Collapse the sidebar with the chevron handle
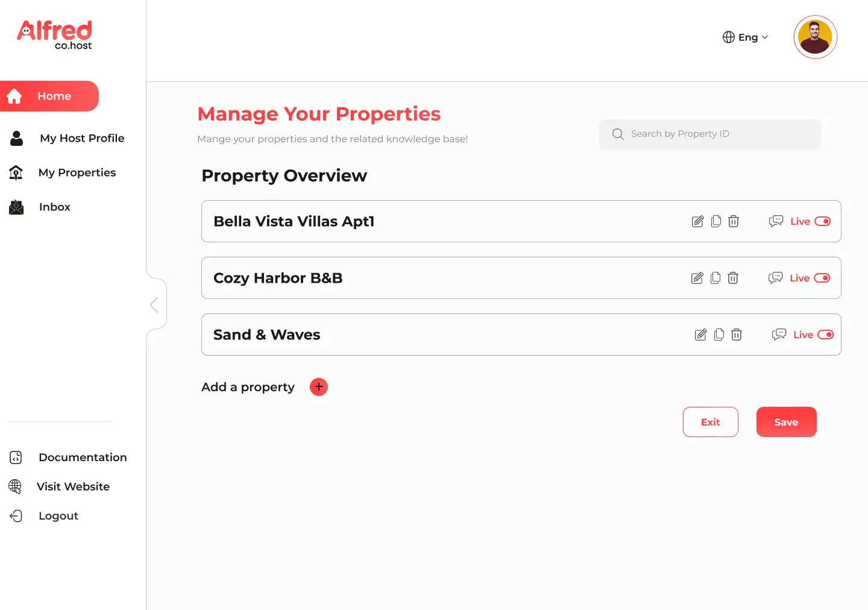Image resolution: width=868 pixels, height=610 pixels. click(154, 305)
